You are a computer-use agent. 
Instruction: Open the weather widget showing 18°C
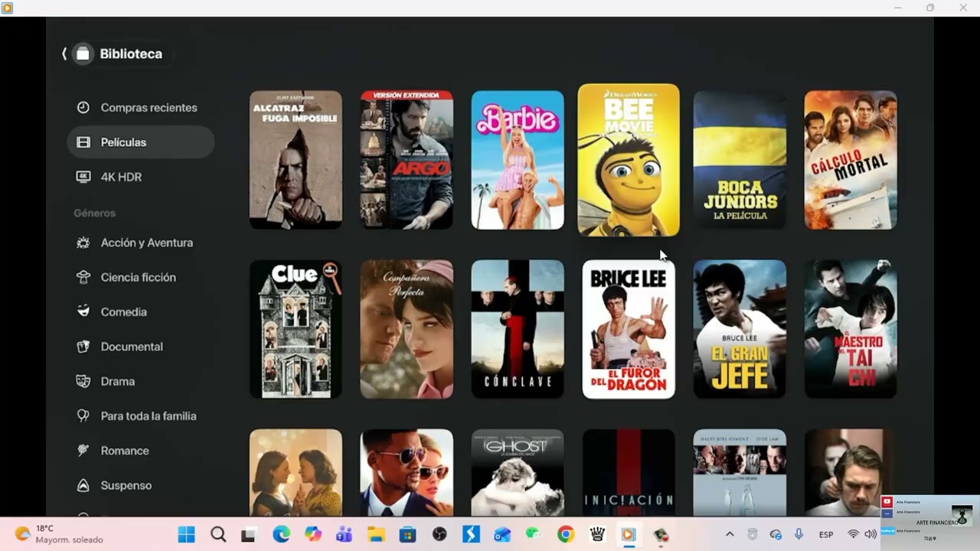pyautogui.click(x=59, y=534)
